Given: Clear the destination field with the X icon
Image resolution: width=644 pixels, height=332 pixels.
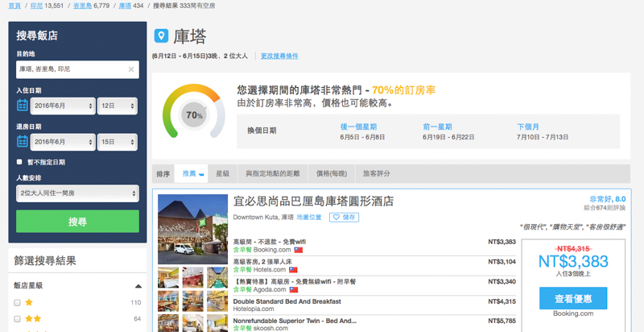Looking at the screenshot, I should pos(131,69).
